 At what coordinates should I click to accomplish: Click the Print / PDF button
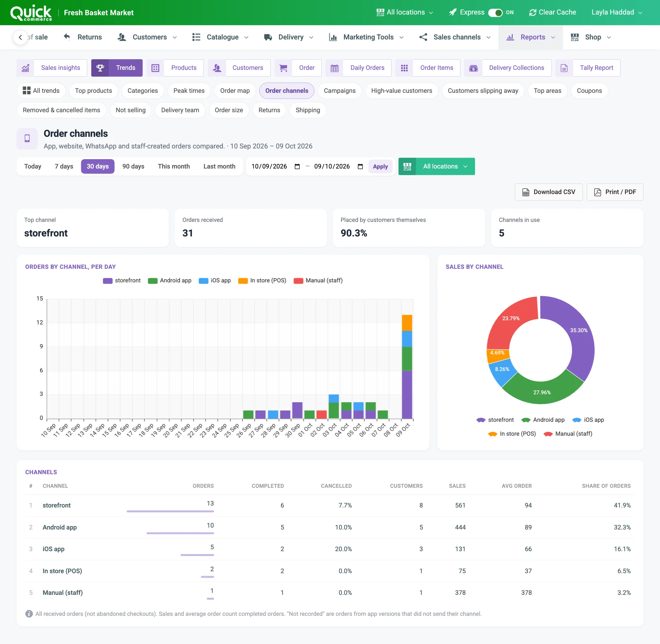point(615,192)
